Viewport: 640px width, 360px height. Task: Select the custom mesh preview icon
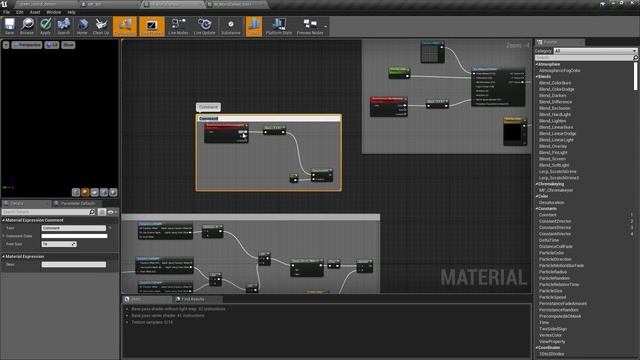(x=113, y=192)
